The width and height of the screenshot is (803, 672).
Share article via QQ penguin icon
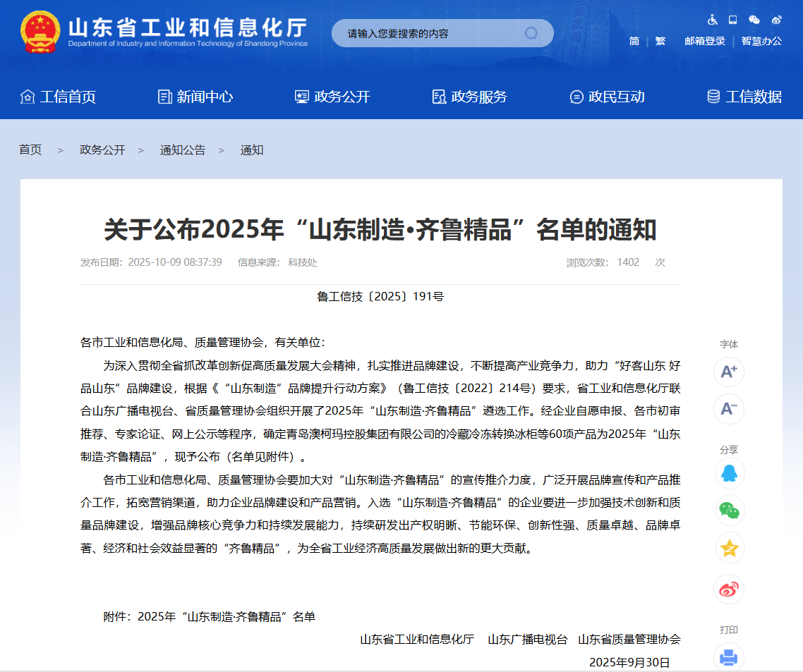[729, 474]
